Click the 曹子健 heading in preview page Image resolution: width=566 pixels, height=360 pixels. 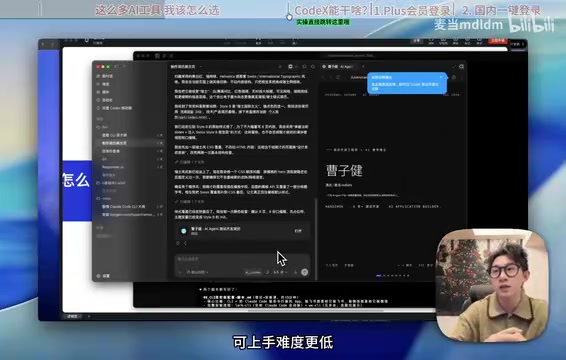click(x=344, y=171)
